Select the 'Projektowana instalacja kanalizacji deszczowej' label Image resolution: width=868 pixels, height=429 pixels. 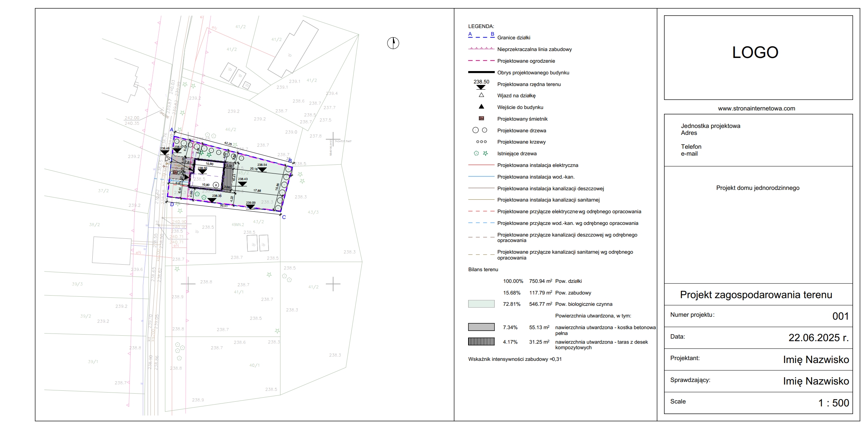[551, 188]
